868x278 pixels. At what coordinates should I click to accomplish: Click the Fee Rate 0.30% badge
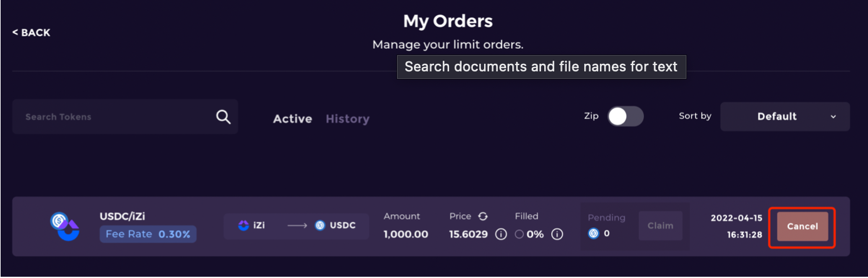coord(148,234)
